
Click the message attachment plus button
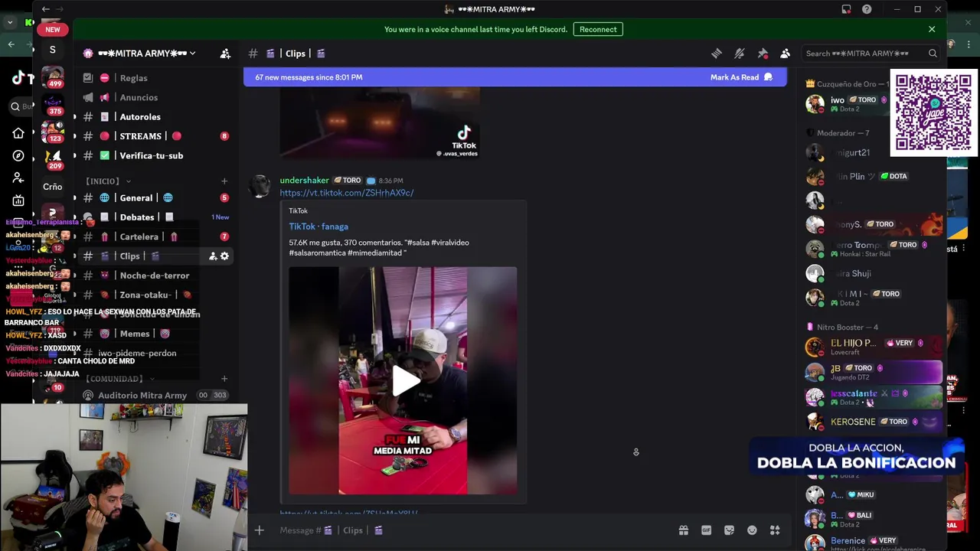click(x=259, y=530)
